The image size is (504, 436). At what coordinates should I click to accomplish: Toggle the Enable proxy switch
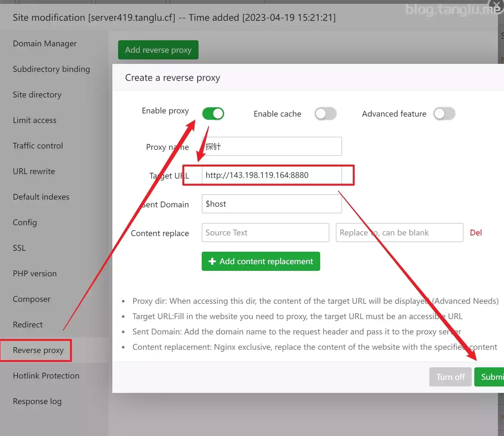(x=213, y=114)
